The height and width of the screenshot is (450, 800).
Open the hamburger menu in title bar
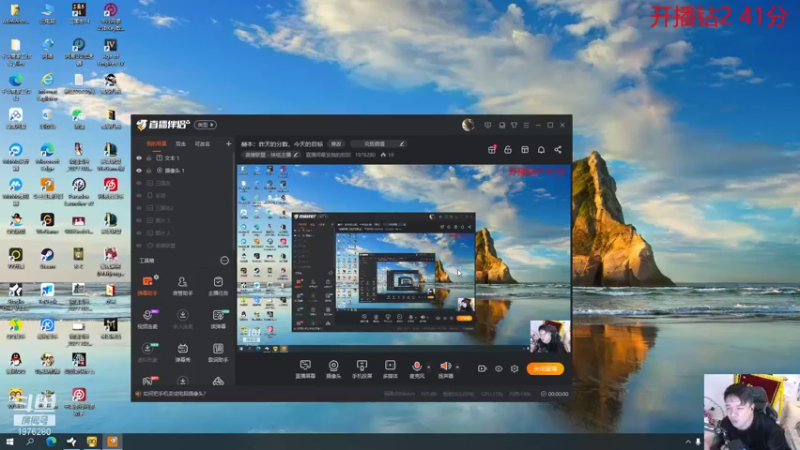[x=526, y=125]
